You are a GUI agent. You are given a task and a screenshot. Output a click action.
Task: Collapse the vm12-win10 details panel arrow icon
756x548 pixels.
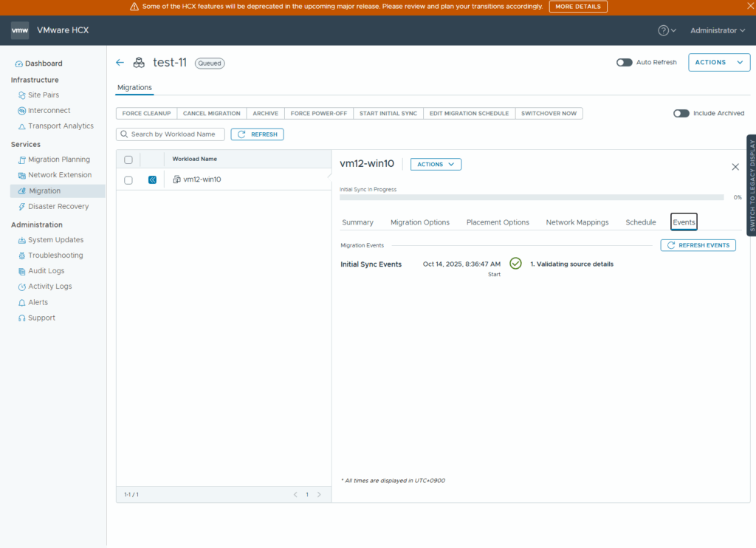(152, 179)
